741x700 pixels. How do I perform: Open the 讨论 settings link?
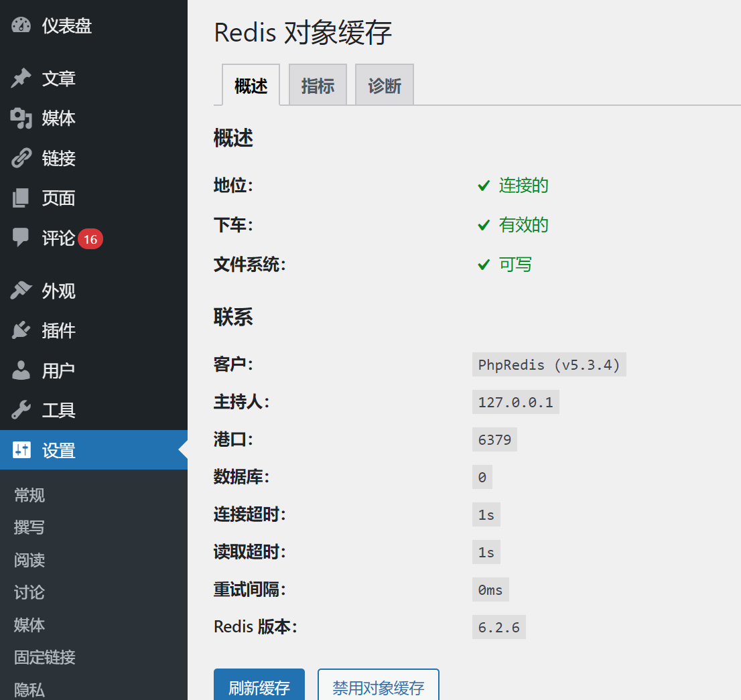click(28, 592)
